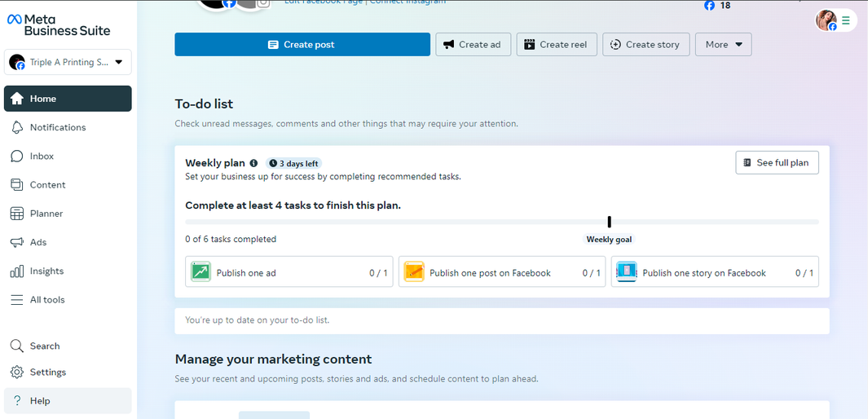
Task: Click the Manage your marketing content heading
Action: pyautogui.click(x=274, y=359)
